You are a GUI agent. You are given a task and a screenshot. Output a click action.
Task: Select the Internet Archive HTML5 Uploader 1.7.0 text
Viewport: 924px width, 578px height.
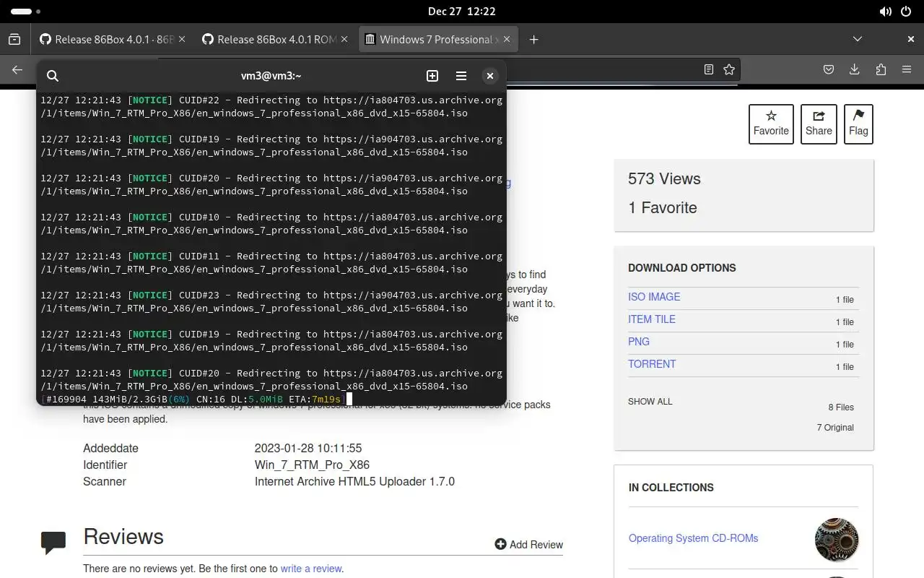pyautogui.click(x=354, y=482)
